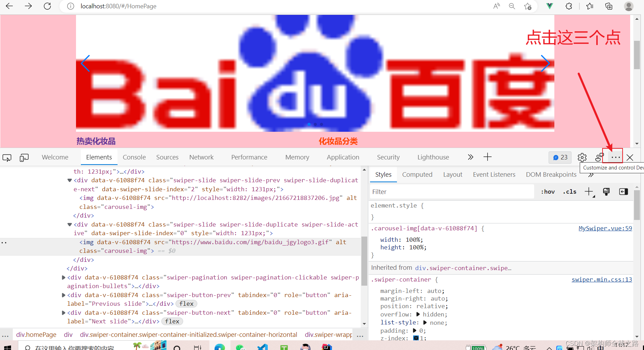
Task: Advance carousel with the right arrow
Action: [545, 63]
